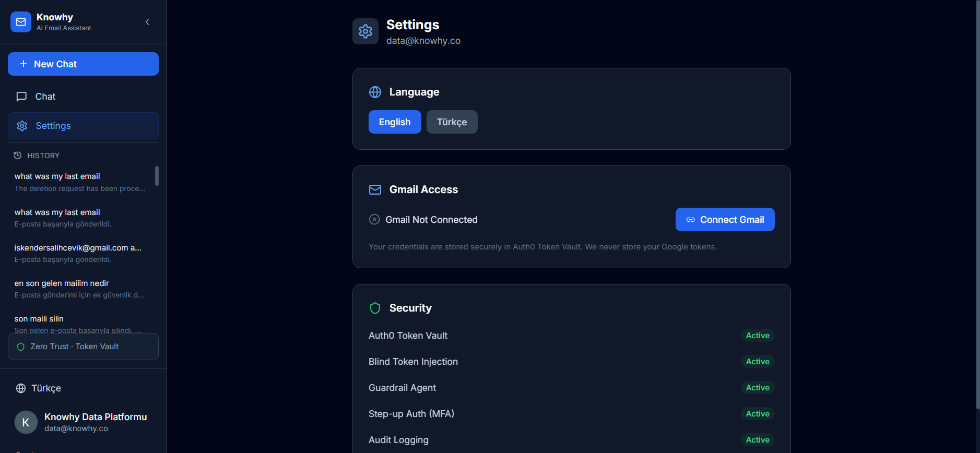Select Türkçe language option in settings

[x=452, y=122]
